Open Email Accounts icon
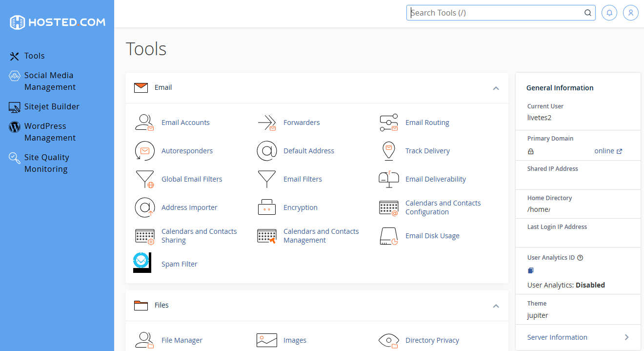644x351 pixels. coord(144,123)
